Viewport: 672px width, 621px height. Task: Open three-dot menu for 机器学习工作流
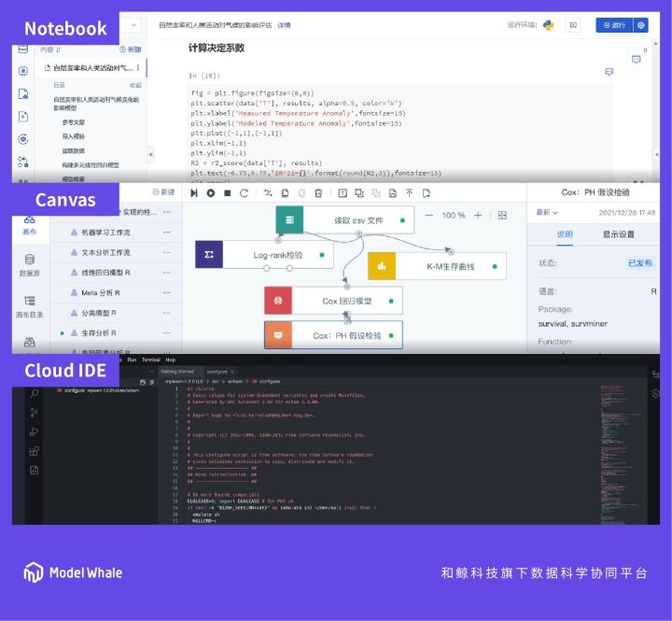(x=167, y=233)
